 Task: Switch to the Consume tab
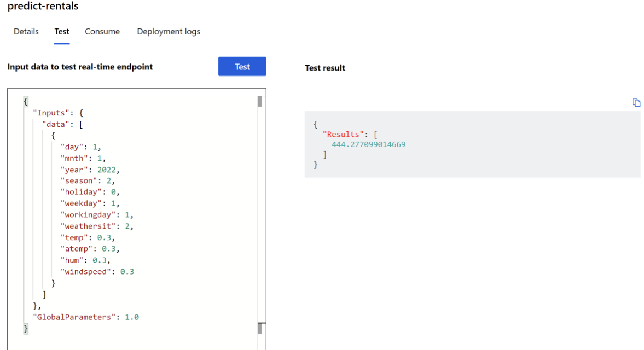point(102,32)
